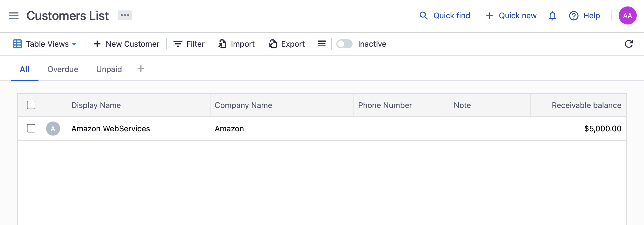Switch to the Overdue tab
Screen dimensions: 644x225
[63, 69]
